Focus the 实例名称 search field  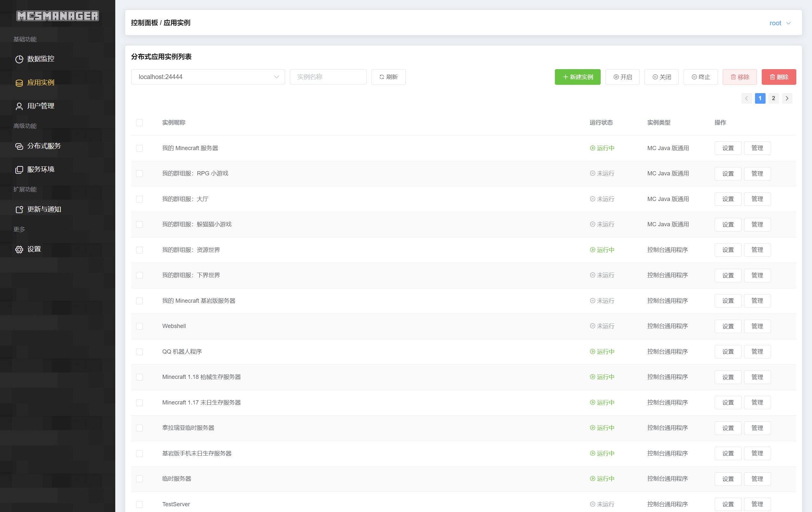click(x=328, y=77)
